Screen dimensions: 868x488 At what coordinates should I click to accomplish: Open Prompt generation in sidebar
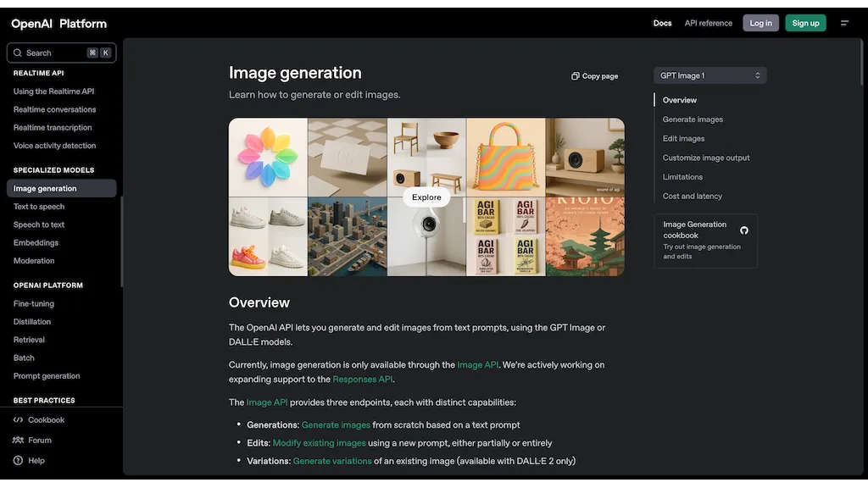click(47, 375)
